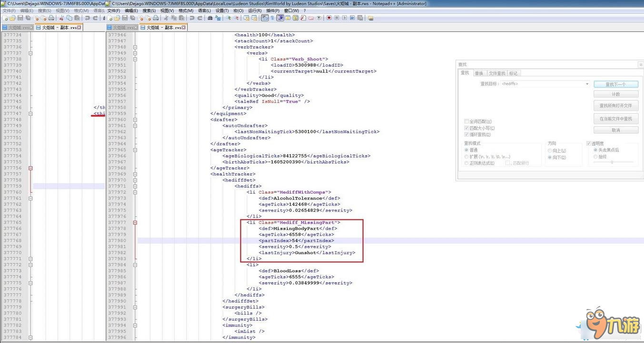Switch to 文件查找 tab in Find dialog
Screen dimensions: 644x343
pyautogui.click(x=497, y=73)
